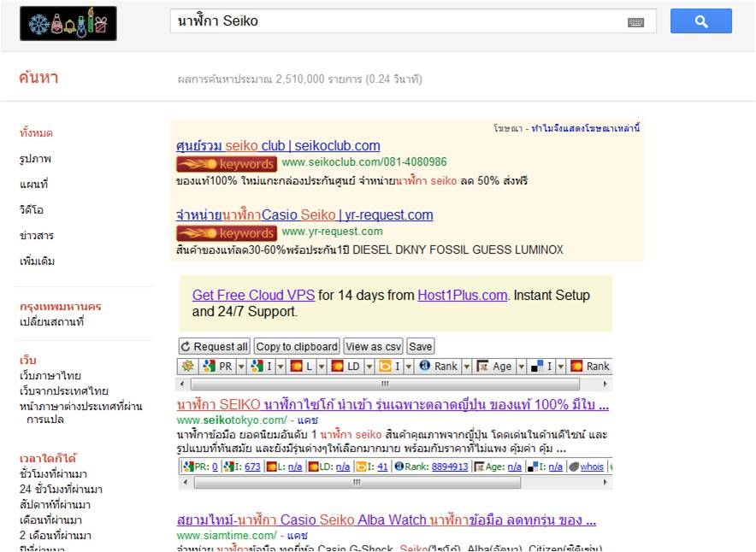This screenshot has height=552, width=756.
Task: Open the Age parameter dropdown arrow
Action: [x=521, y=367]
